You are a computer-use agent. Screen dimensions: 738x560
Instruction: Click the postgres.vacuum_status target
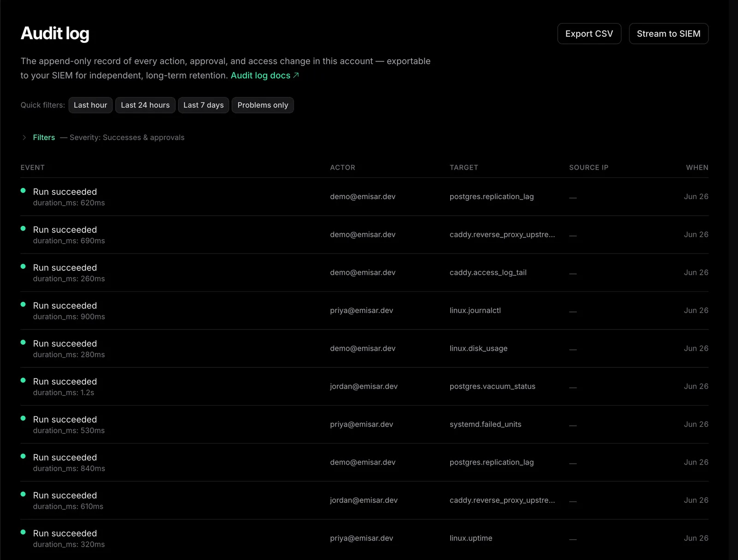(493, 386)
